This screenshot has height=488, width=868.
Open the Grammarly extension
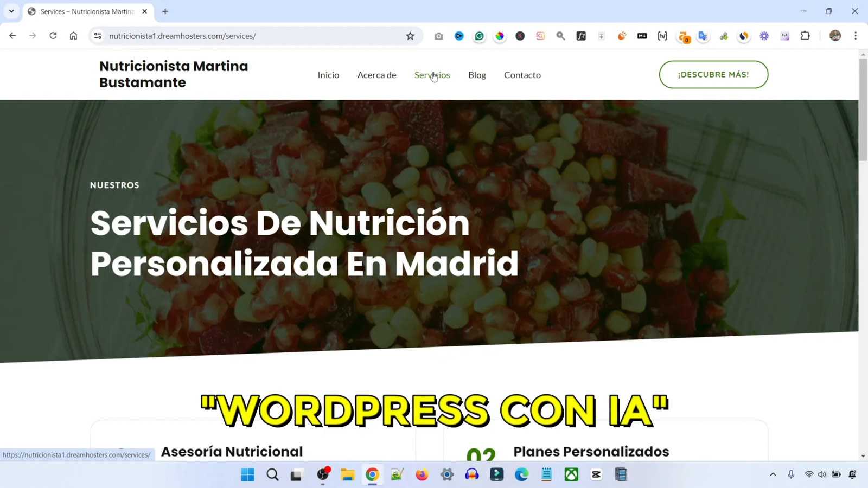pyautogui.click(x=479, y=36)
